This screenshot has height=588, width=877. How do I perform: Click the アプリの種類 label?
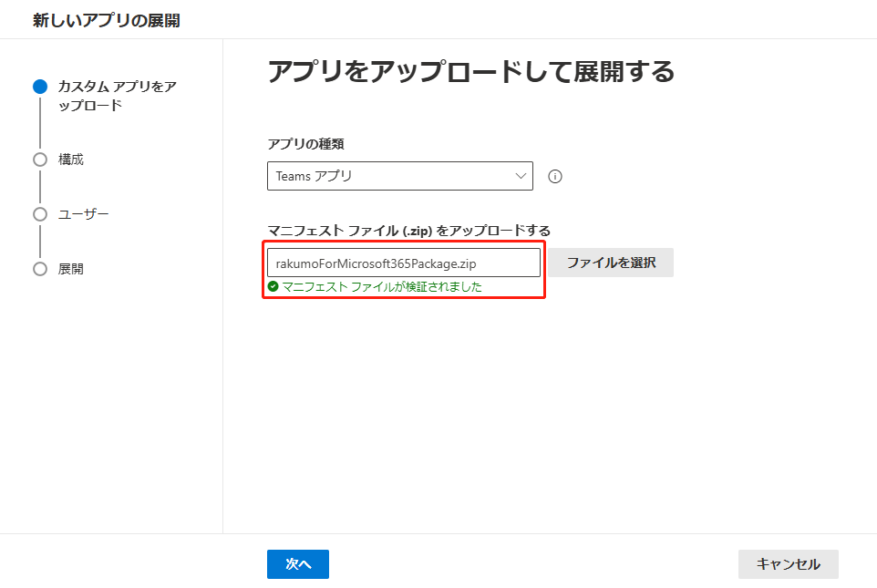pyautogui.click(x=305, y=144)
